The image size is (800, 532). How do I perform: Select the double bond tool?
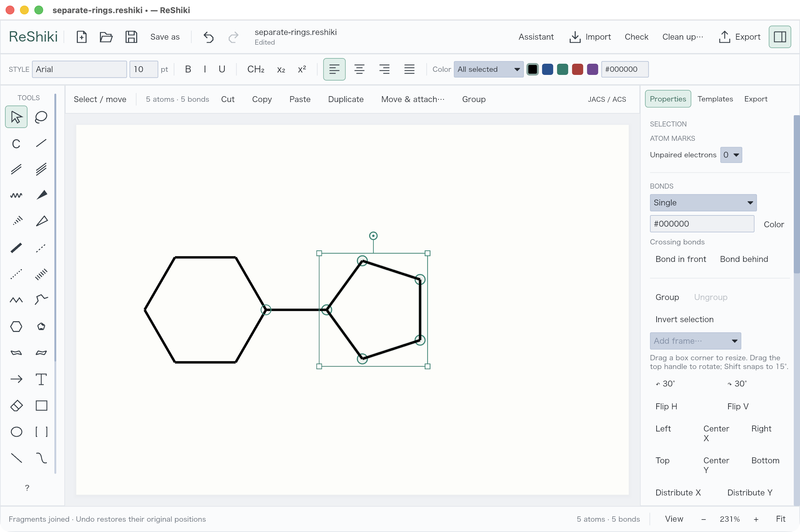coord(16,169)
